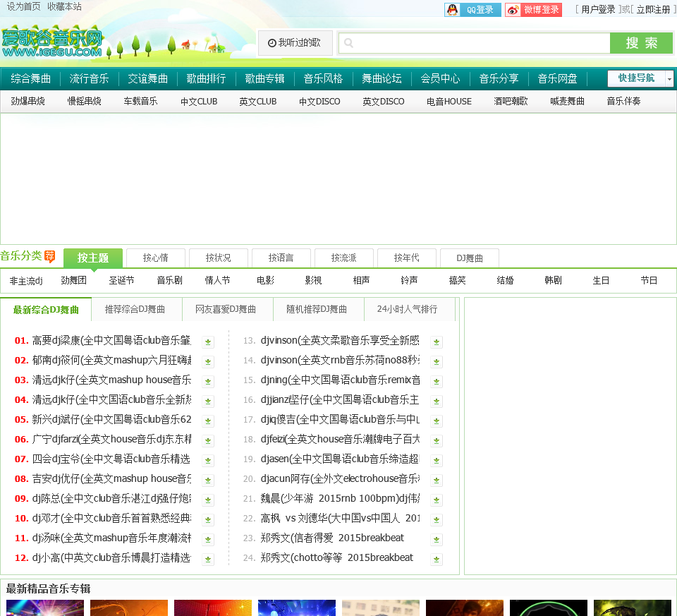Click the 微博登录 button
Image resolution: width=677 pixels, height=616 pixels.
tap(533, 9)
